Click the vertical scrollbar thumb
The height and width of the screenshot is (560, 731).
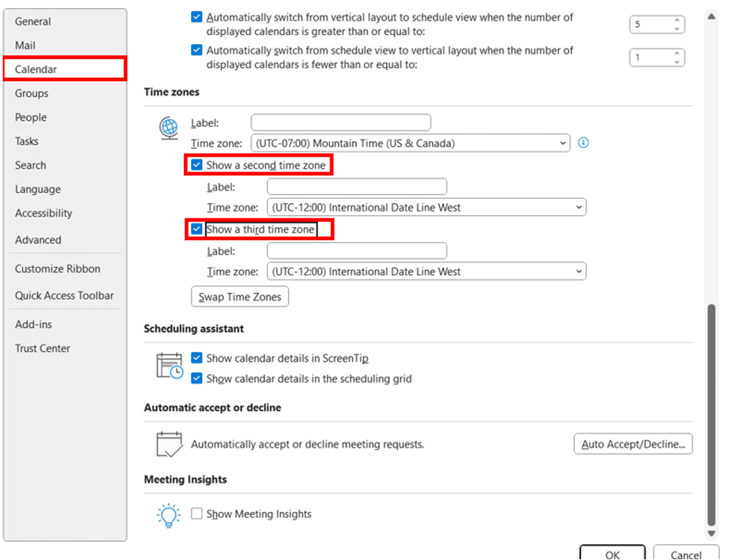pos(711,414)
